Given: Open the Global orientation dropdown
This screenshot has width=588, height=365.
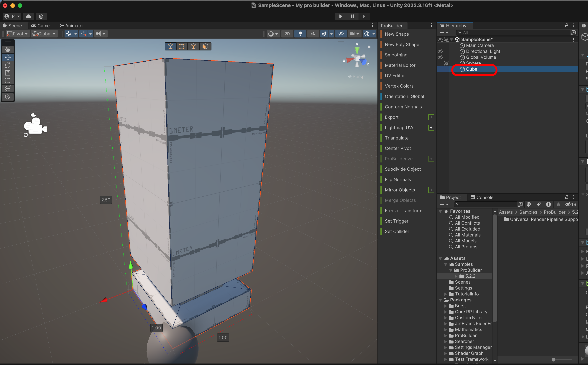Looking at the screenshot, I should [x=44, y=34].
